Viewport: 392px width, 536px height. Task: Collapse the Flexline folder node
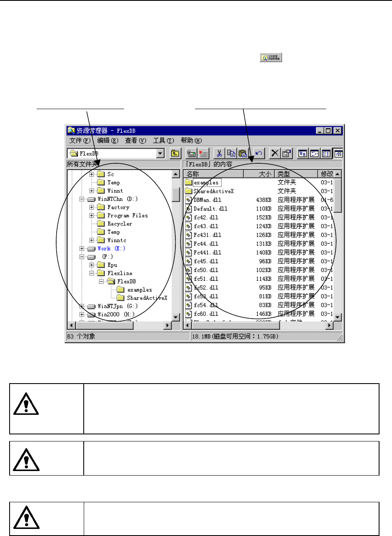(x=92, y=273)
